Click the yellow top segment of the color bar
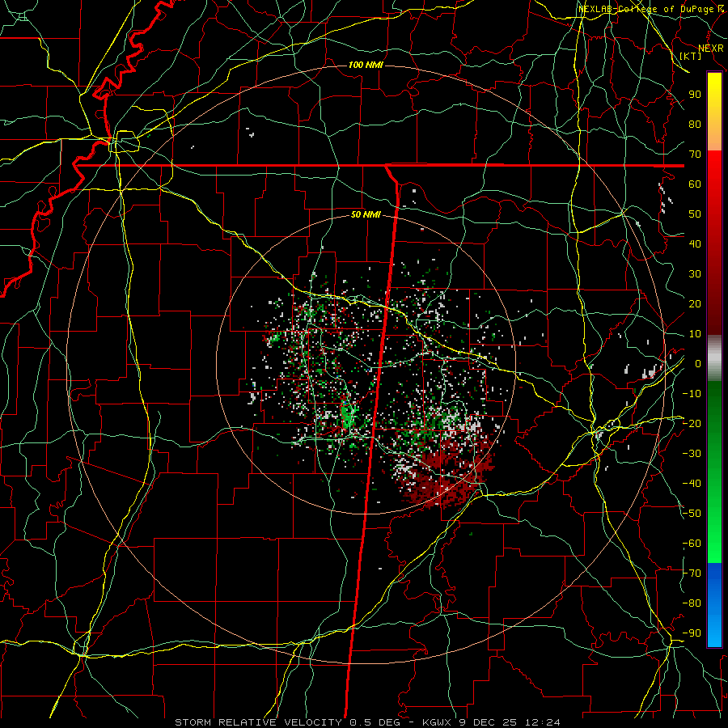This screenshot has width=728, height=728. 714,112
